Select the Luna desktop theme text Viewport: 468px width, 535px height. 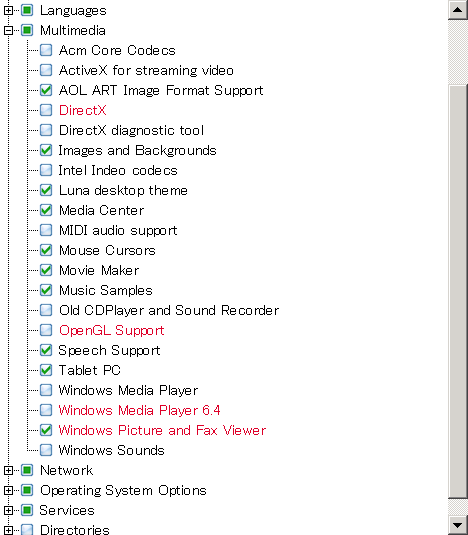click(123, 190)
